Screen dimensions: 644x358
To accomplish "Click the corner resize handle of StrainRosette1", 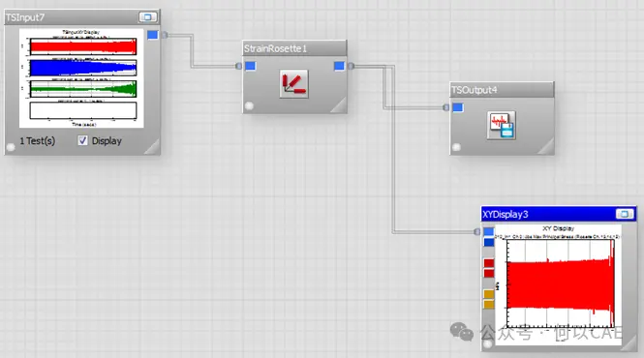I will (339, 105).
